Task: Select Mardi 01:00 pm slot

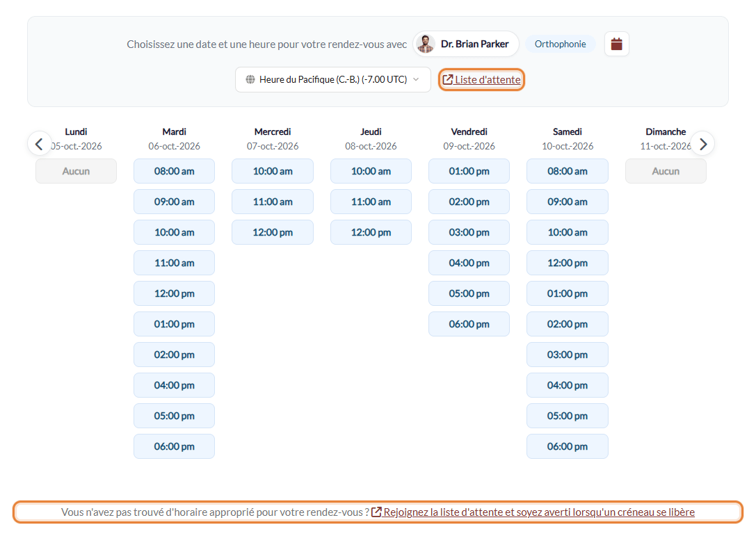Action: click(x=174, y=324)
